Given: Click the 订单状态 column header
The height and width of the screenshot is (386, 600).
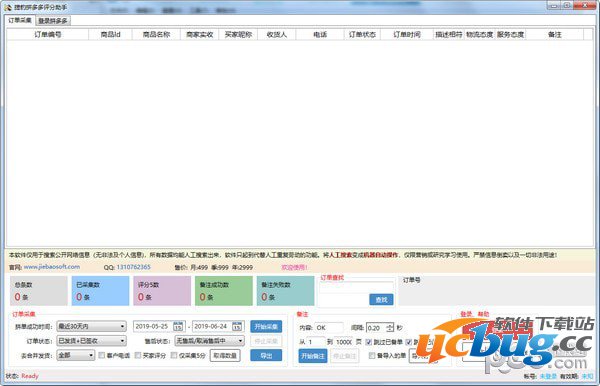Looking at the screenshot, I should tap(362, 34).
